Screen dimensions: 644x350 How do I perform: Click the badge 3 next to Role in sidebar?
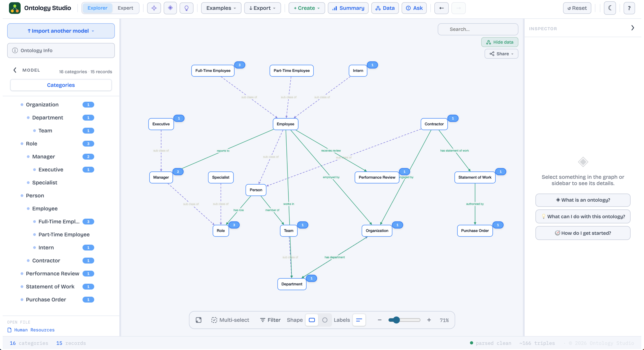click(x=88, y=144)
